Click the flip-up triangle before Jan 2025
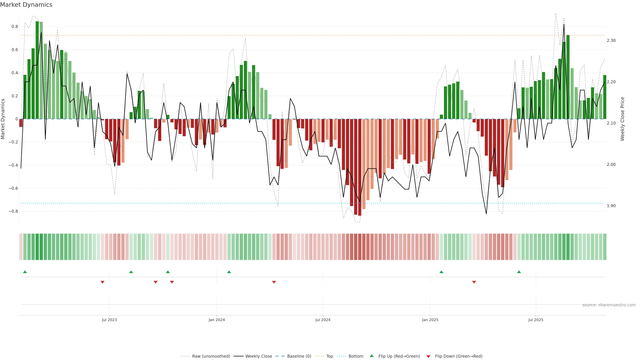644x362 pixels. click(441, 272)
